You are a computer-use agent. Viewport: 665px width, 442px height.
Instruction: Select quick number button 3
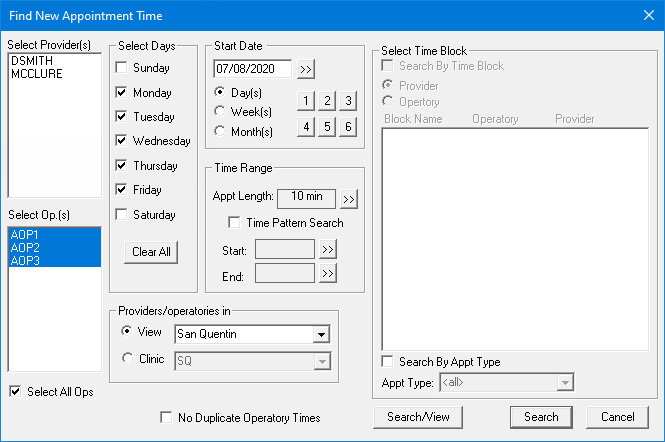tap(348, 101)
